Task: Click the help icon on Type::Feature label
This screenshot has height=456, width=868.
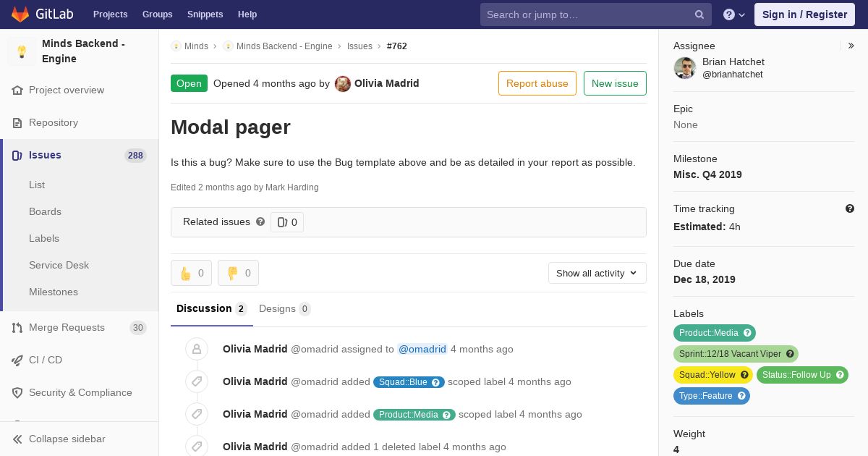Action: (742, 396)
